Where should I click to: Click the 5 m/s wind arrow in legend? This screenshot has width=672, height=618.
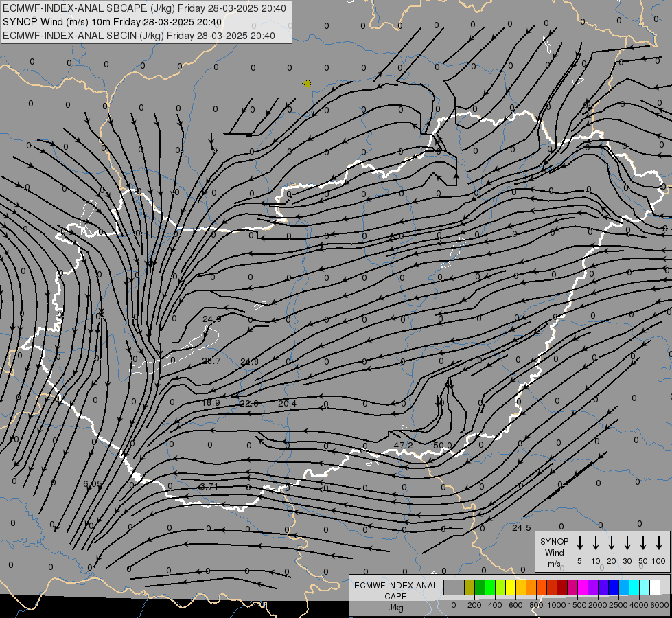point(579,543)
